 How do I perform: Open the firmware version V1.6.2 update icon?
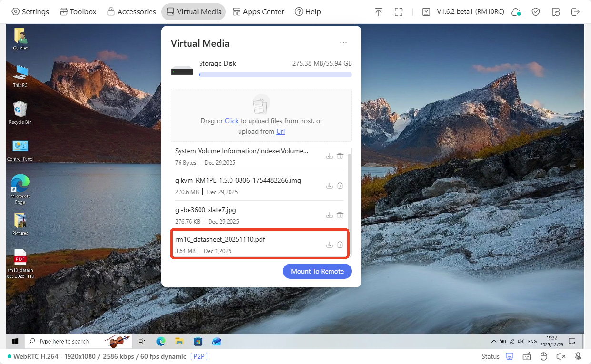426,12
